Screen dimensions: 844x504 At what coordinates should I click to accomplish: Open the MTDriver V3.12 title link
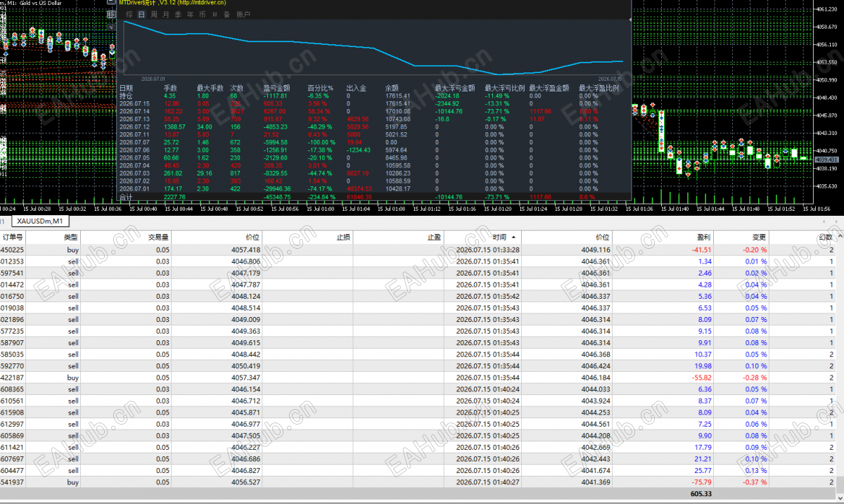172,3
